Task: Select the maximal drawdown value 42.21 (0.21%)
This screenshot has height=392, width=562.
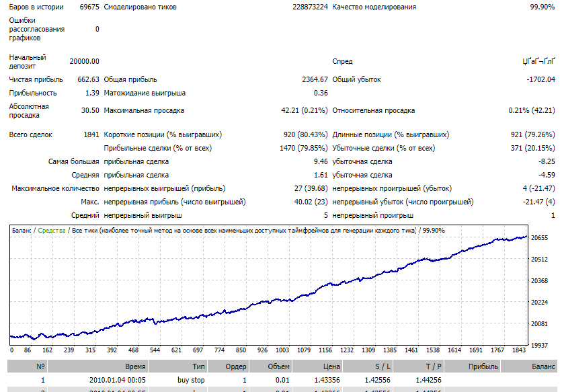Action: coord(305,110)
